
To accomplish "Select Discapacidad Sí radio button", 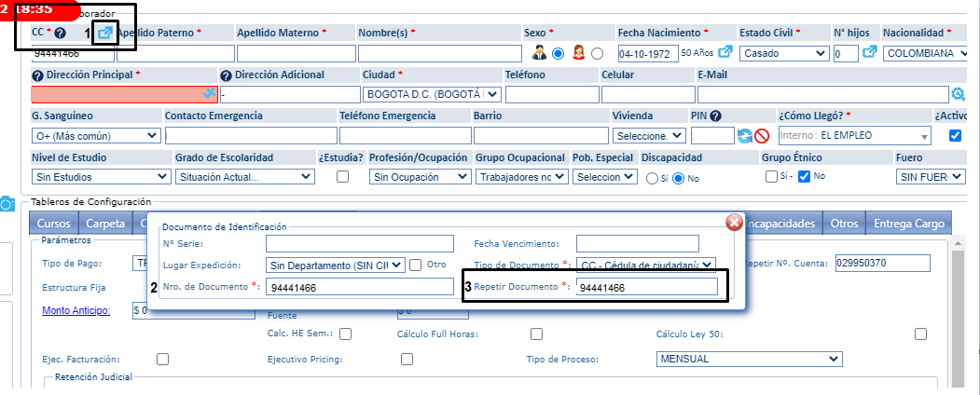I will click(651, 177).
